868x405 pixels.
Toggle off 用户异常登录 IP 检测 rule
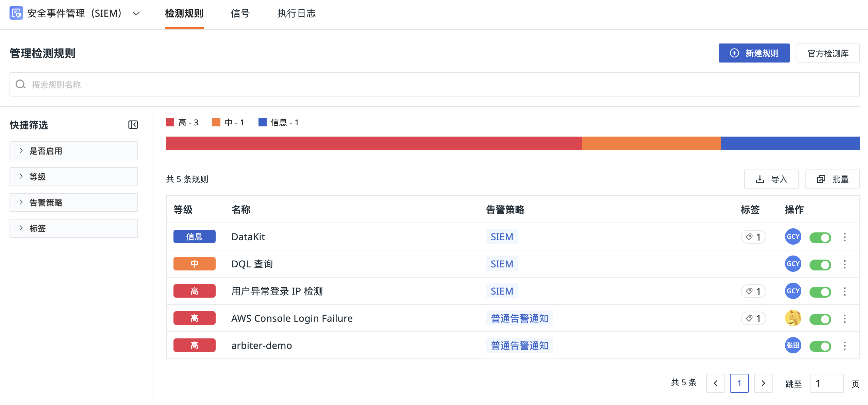pos(820,292)
